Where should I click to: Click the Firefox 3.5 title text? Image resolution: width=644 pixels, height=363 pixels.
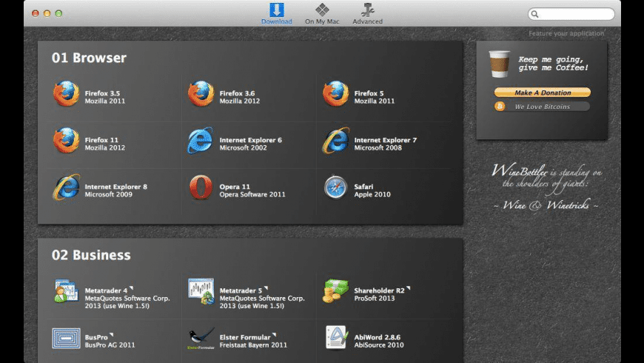102,93
